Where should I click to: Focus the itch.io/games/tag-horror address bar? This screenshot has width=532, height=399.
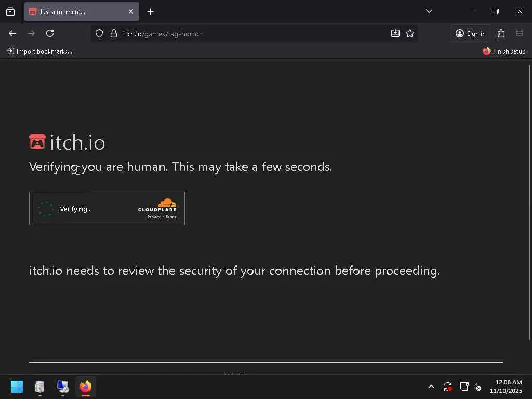(255, 34)
